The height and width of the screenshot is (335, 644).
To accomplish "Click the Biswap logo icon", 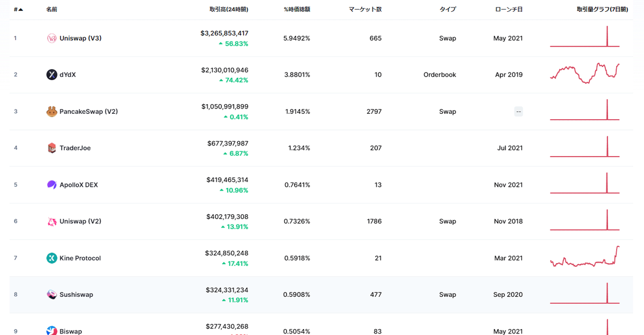I will pyautogui.click(x=52, y=331).
